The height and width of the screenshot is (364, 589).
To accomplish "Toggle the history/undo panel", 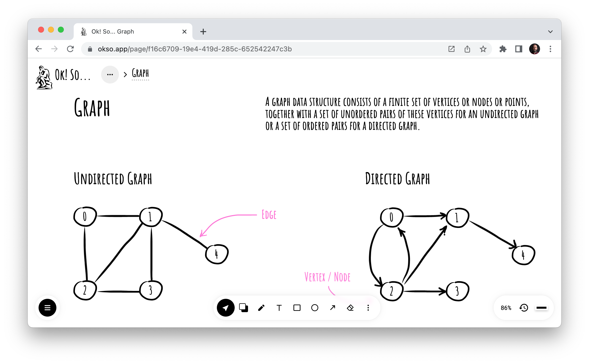I will point(524,307).
